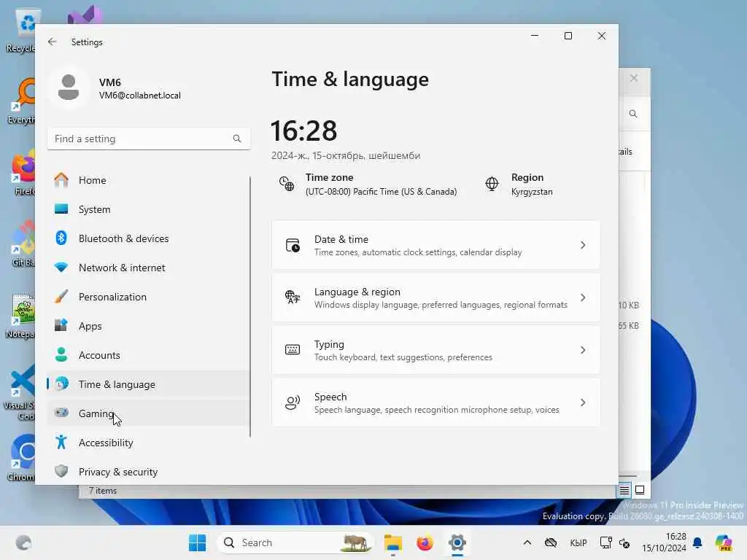
Task: Open Region Kyrgyzstan shortcut
Action: (x=519, y=184)
